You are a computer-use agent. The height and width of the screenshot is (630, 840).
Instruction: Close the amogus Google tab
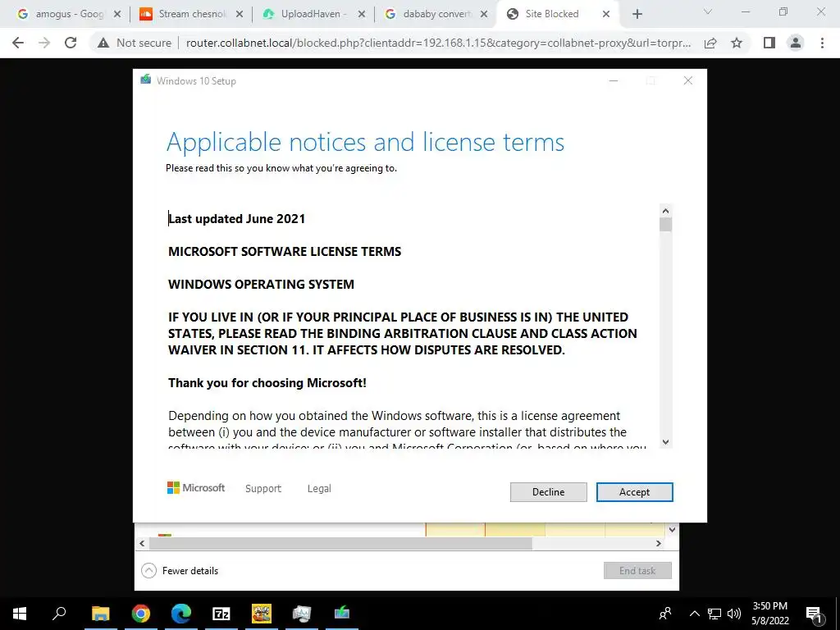tap(117, 15)
